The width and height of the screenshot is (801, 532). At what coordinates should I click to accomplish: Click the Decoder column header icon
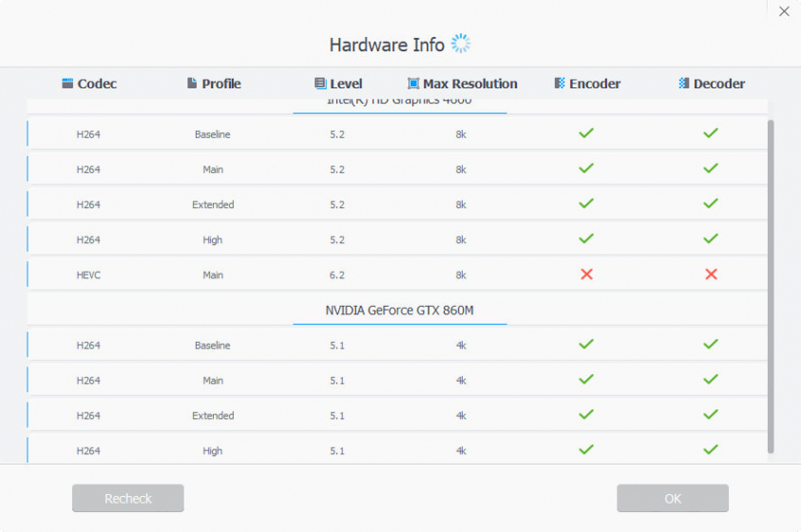(x=683, y=84)
